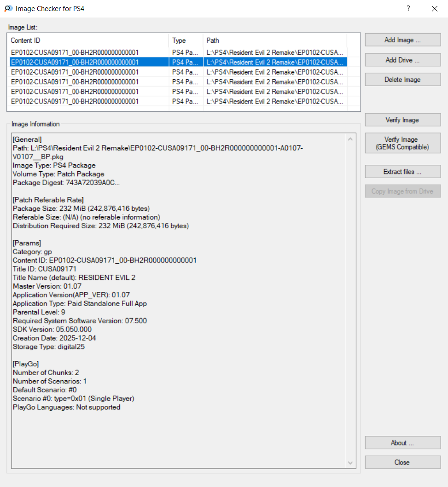
Task: Click scroll down arrow in Image Information
Action: (351, 463)
